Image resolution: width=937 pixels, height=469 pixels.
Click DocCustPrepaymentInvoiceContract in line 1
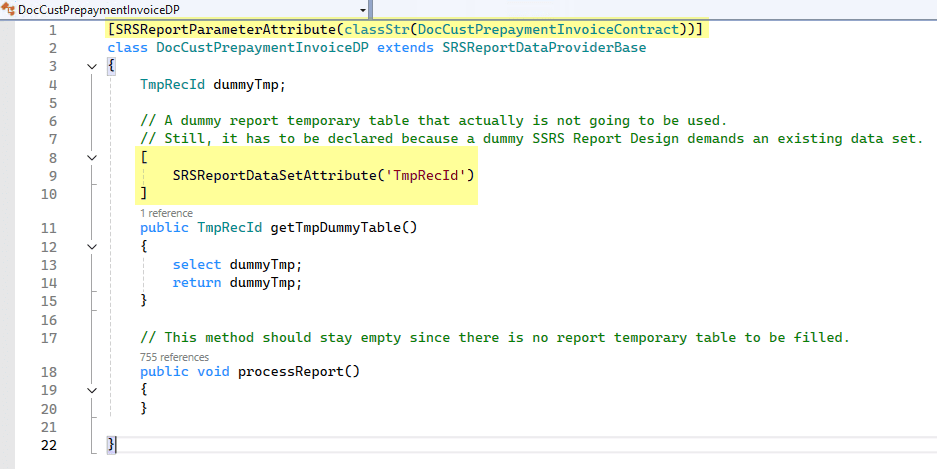coord(549,29)
